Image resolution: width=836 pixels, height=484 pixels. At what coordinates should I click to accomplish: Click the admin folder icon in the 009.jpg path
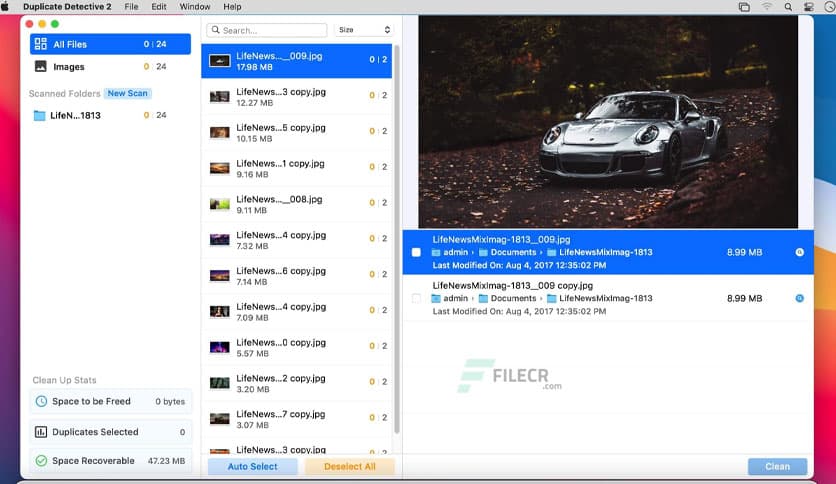click(436, 252)
